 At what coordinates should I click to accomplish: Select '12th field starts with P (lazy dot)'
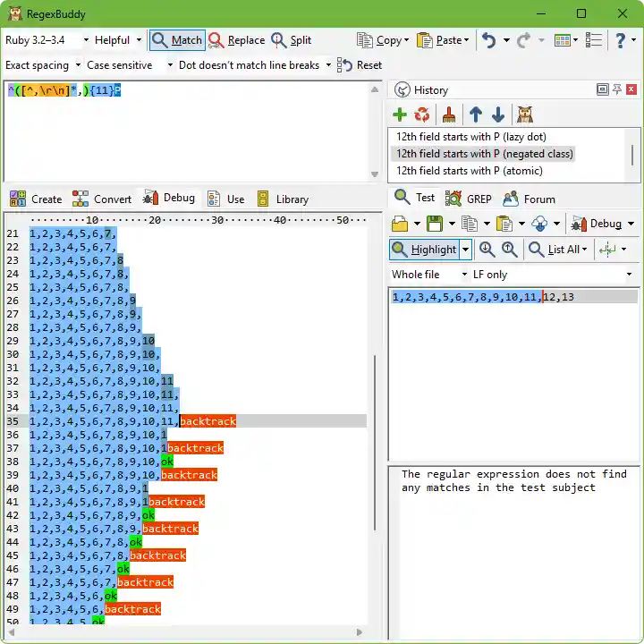pos(471,137)
